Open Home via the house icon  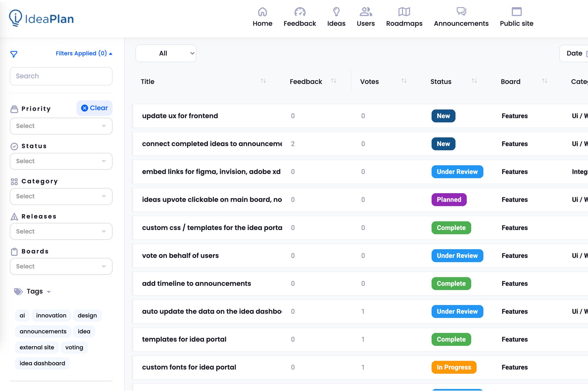tap(262, 12)
